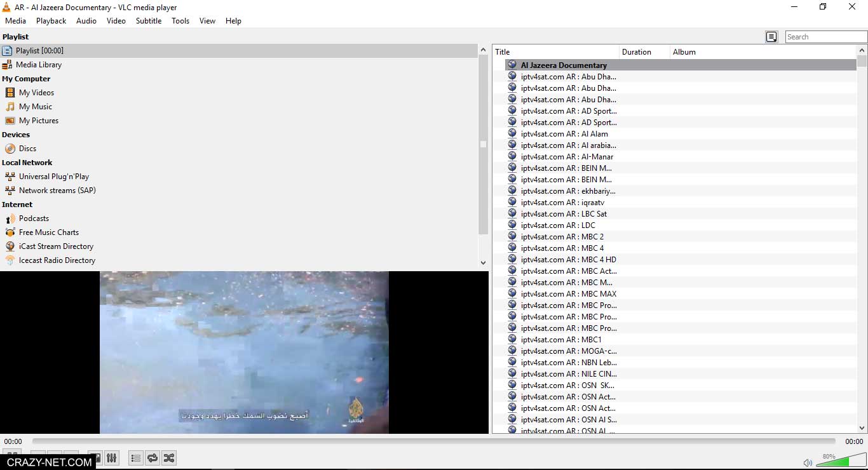
Task: Open the Subtitle menu
Action: [149, 21]
